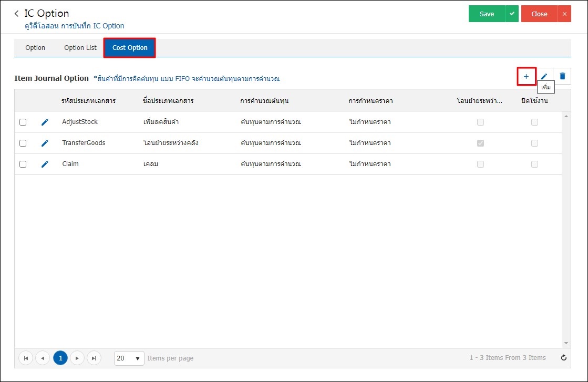Open the items per page dropdown
The width and height of the screenshot is (588, 382).
point(129,358)
